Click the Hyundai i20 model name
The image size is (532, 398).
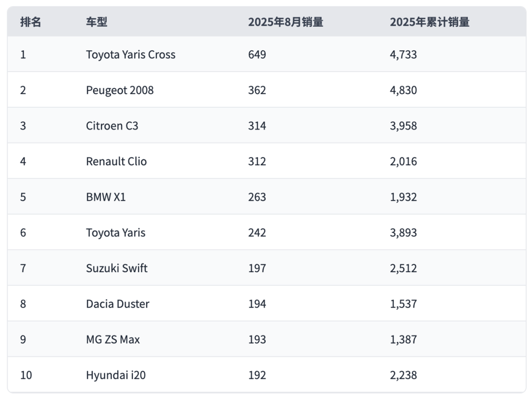coord(116,375)
